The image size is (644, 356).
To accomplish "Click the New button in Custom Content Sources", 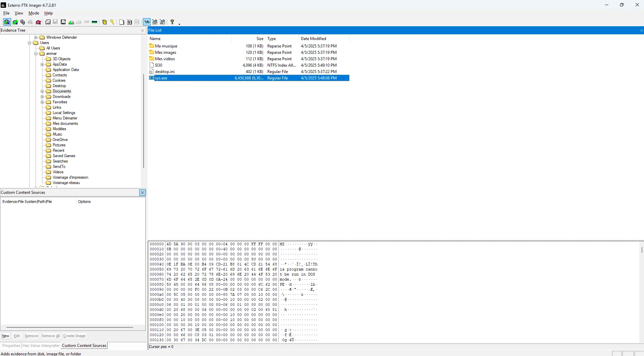I will tap(6, 336).
